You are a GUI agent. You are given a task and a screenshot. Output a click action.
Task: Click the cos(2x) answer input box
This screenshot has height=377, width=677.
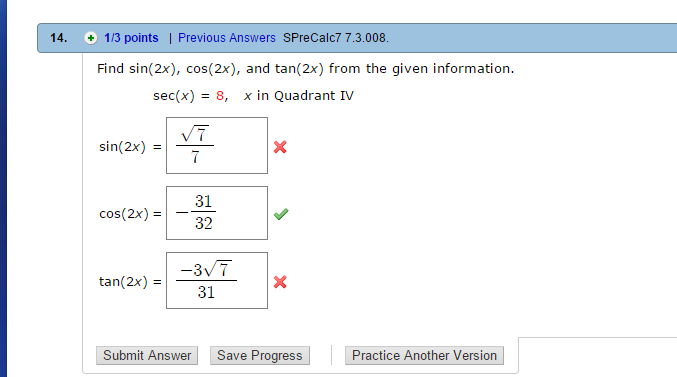[217, 213]
